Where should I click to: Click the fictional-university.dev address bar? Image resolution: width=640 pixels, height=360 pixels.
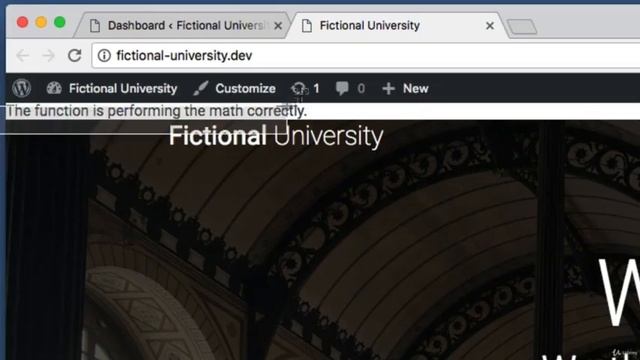tap(367, 56)
